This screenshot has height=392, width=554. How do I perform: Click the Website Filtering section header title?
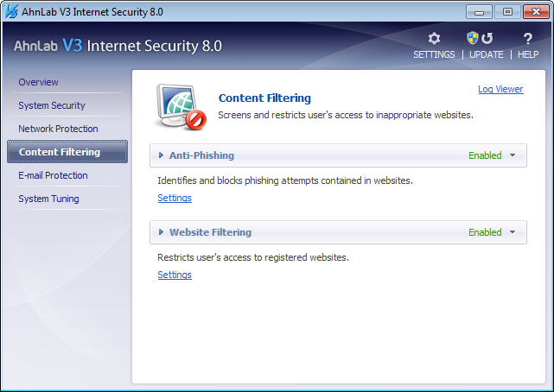(x=210, y=232)
